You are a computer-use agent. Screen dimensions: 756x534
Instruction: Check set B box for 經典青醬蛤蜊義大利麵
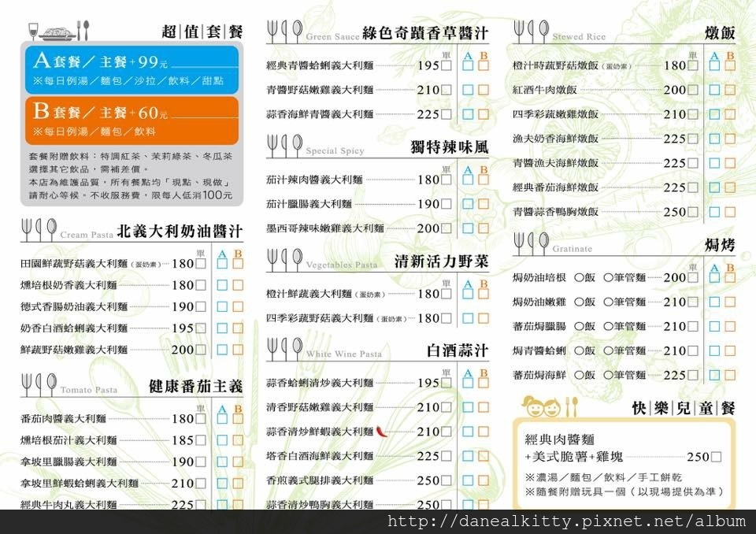(484, 65)
